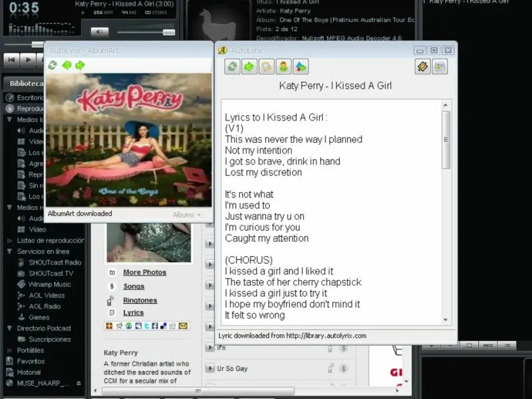
Task: Click green next arrow in AutoLynx toolbar
Action: (249, 66)
